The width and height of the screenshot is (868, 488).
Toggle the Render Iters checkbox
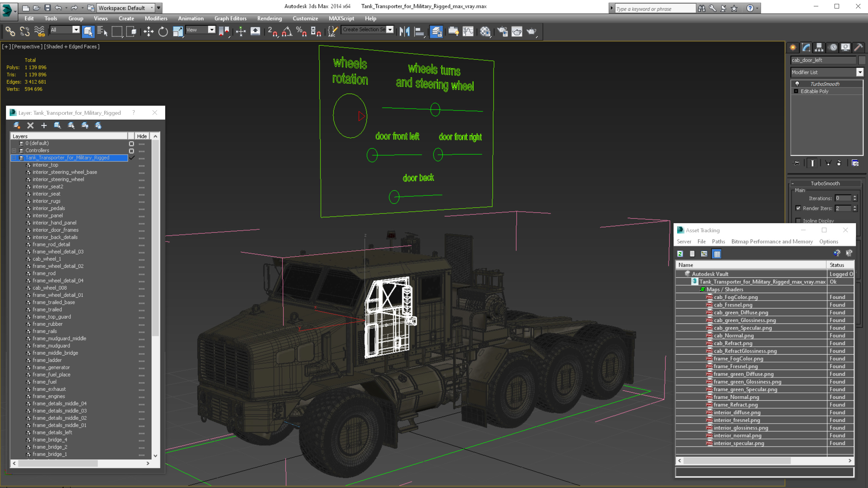coord(798,208)
